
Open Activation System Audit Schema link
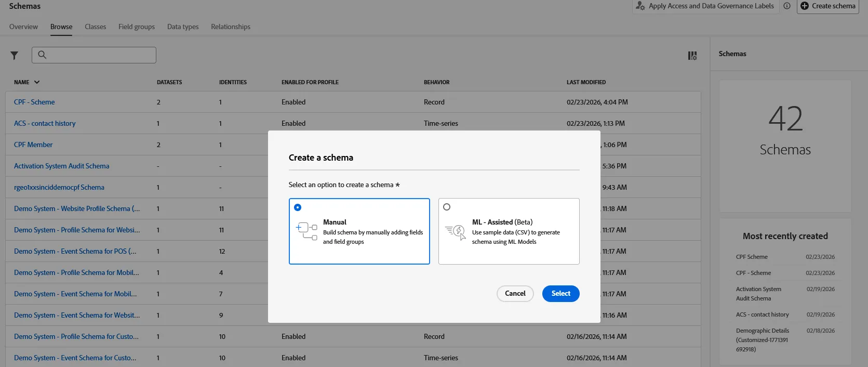click(x=62, y=166)
